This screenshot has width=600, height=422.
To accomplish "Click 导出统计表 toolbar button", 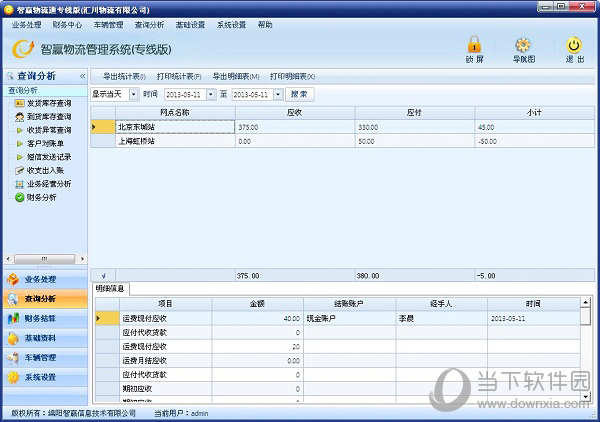I will [124, 77].
